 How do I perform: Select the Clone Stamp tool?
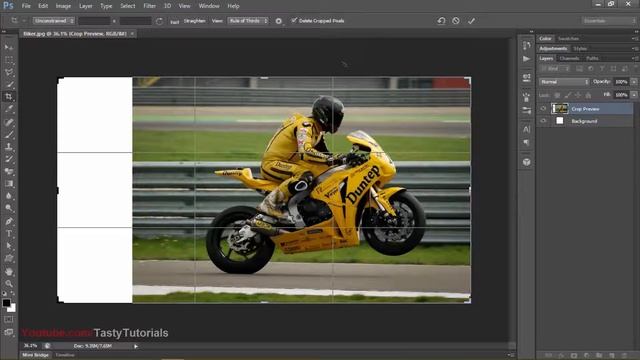pos(9,147)
